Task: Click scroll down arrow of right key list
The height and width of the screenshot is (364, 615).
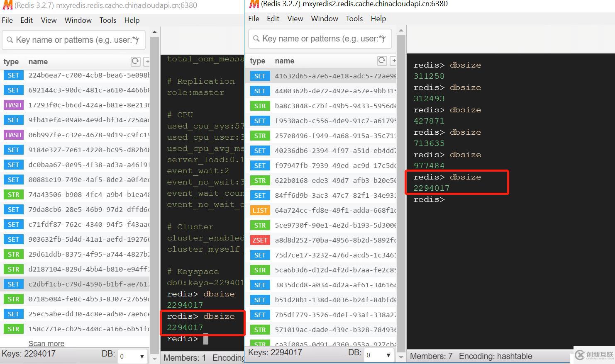Action: click(401, 357)
